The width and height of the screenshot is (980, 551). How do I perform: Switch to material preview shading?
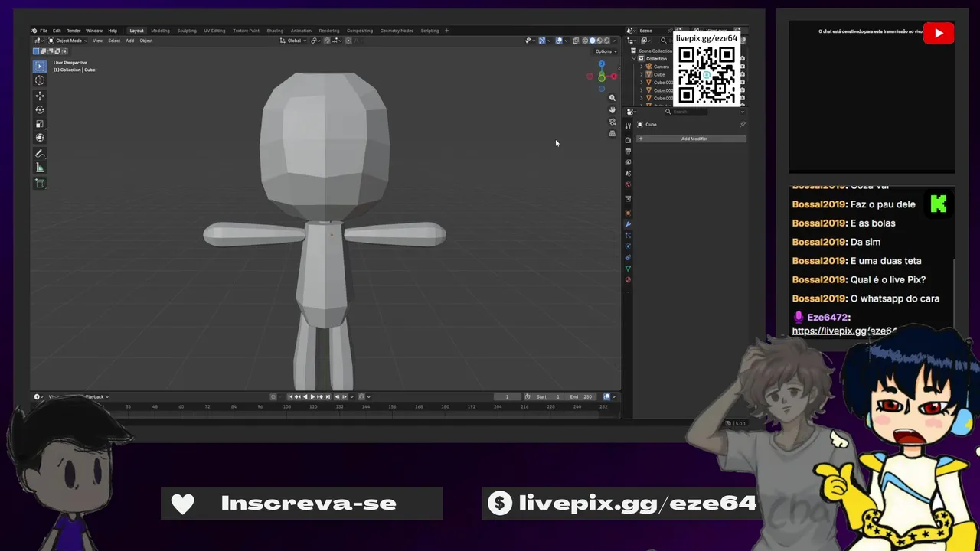pos(599,41)
